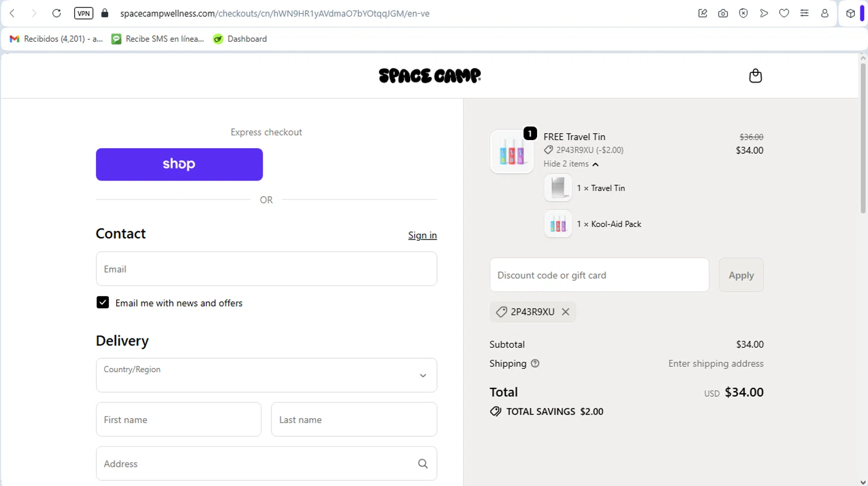
Task: Click the Shop express checkout button
Action: tap(179, 164)
